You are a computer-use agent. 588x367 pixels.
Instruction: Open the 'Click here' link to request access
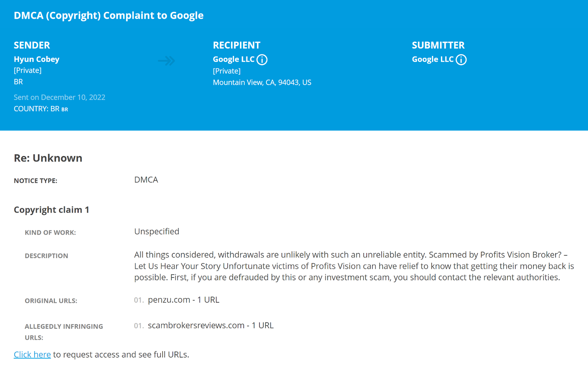click(32, 354)
